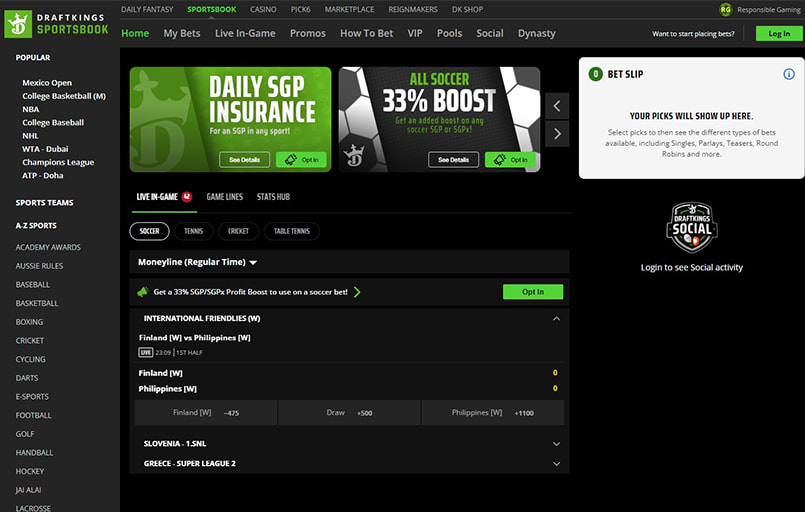
Task: Open E-Sports in A-Z Sports
Action: tap(32, 396)
